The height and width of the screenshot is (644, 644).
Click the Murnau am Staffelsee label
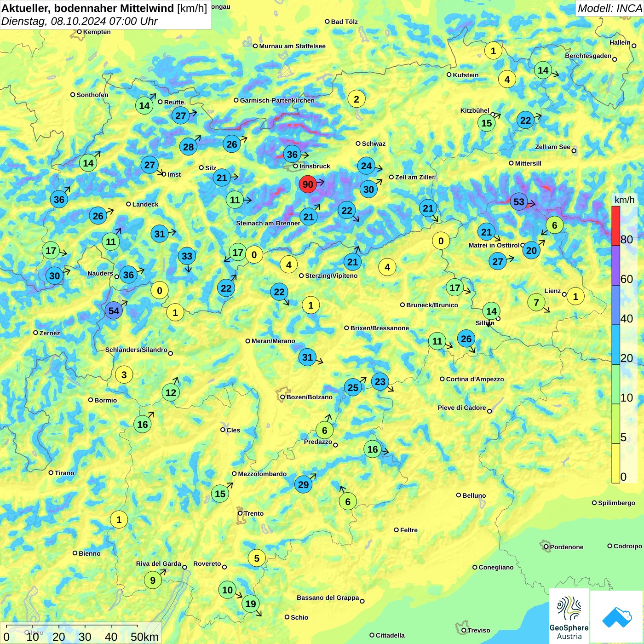pos(292,46)
